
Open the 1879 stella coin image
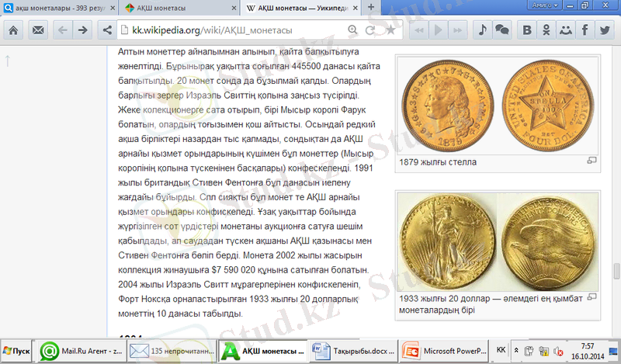(498, 106)
